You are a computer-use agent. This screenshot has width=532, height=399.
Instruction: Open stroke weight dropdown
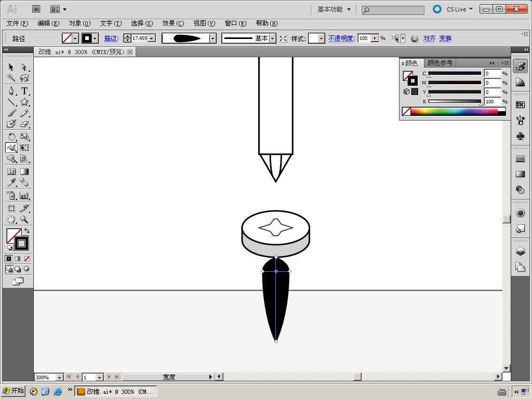152,38
